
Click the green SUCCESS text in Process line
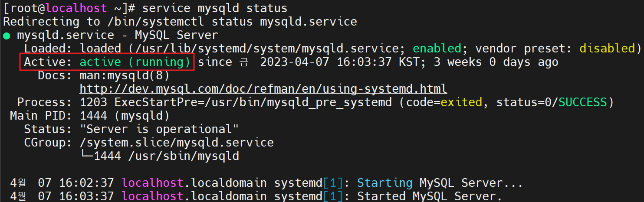(x=583, y=102)
